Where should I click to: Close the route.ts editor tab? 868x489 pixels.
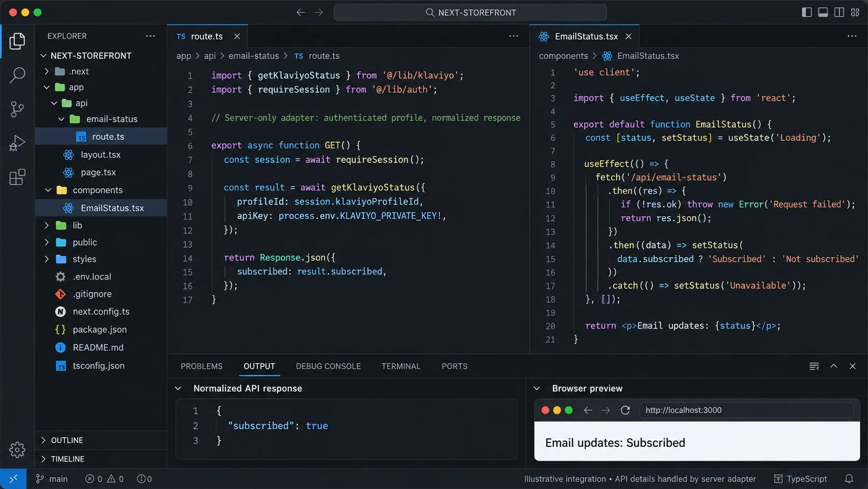pyautogui.click(x=237, y=36)
